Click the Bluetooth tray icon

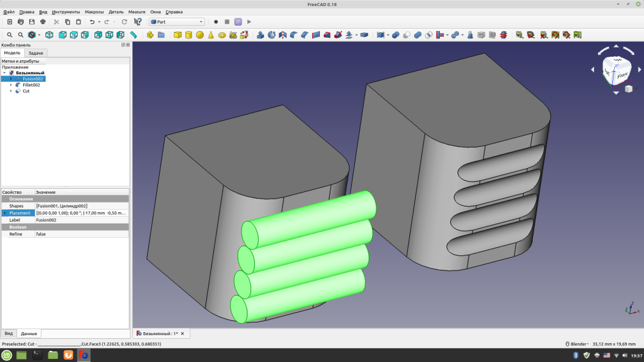click(576, 355)
